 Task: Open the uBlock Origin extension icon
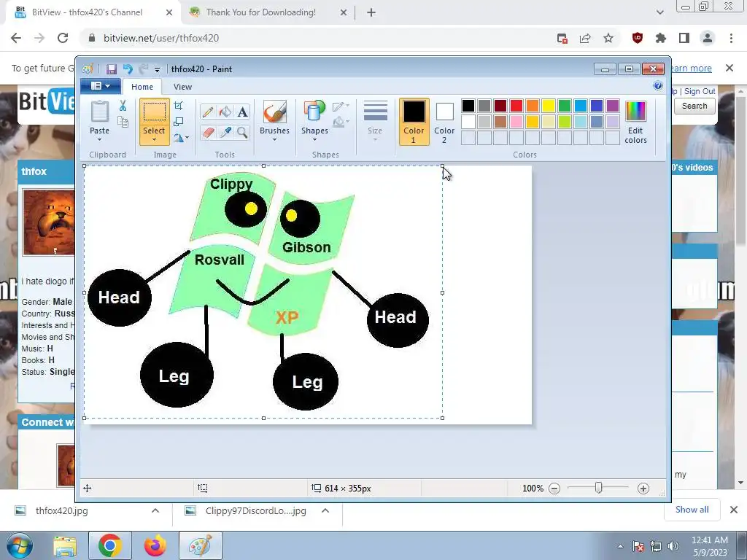(x=638, y=38)
